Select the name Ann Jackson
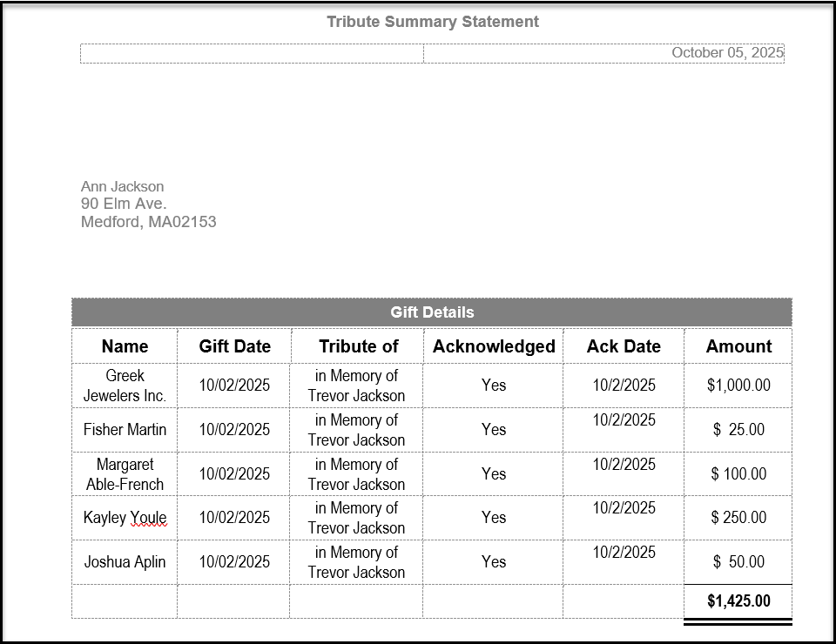836x644 pixels. [x=122, y=186]
